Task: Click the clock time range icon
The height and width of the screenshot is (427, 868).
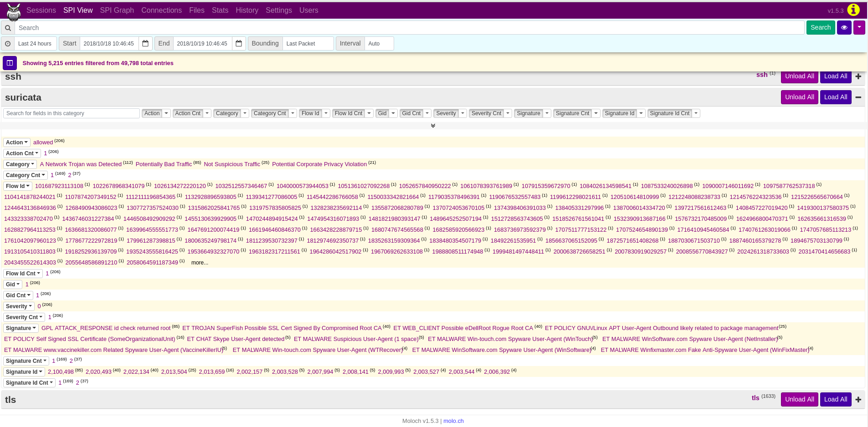Action: coord(8,44)
